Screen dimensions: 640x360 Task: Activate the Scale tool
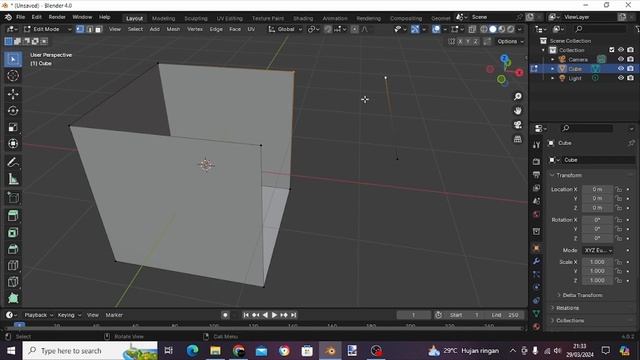(x=13, y=127)
